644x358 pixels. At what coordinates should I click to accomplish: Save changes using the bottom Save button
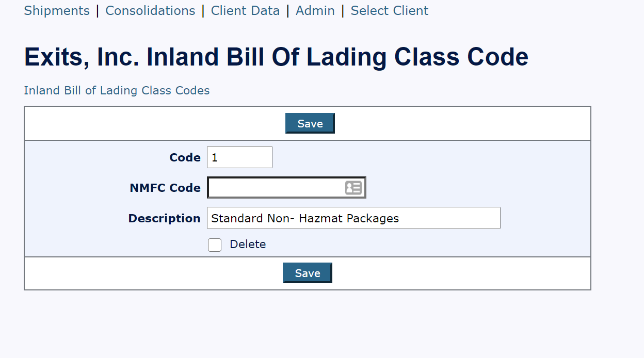coord(307,272)
